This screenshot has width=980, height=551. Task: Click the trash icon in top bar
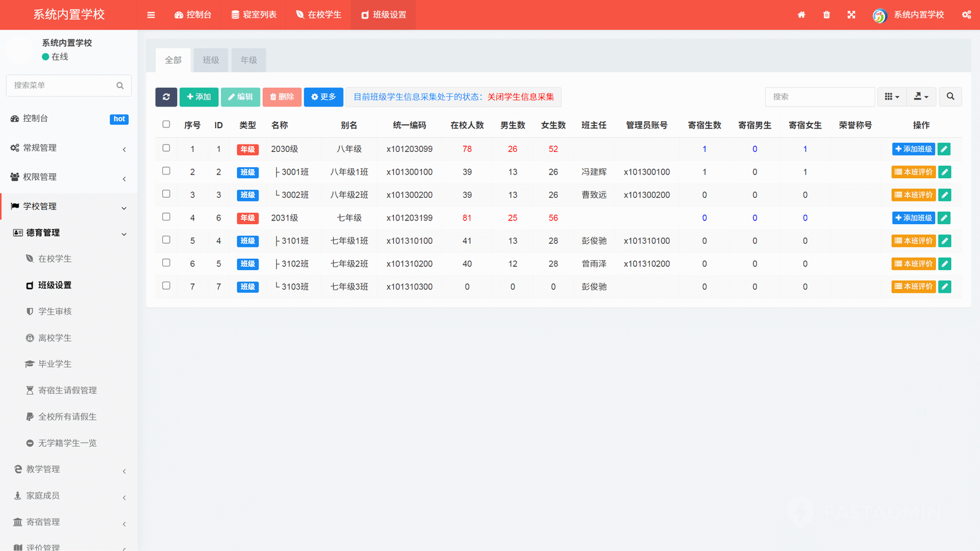click(826, 15)
